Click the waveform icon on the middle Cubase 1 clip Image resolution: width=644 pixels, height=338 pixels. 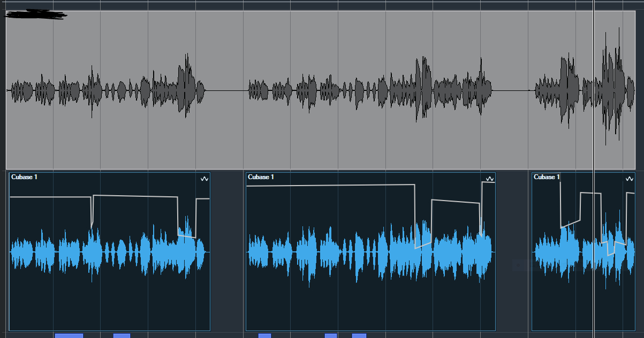pyautogui.click(x=489, y=179)
